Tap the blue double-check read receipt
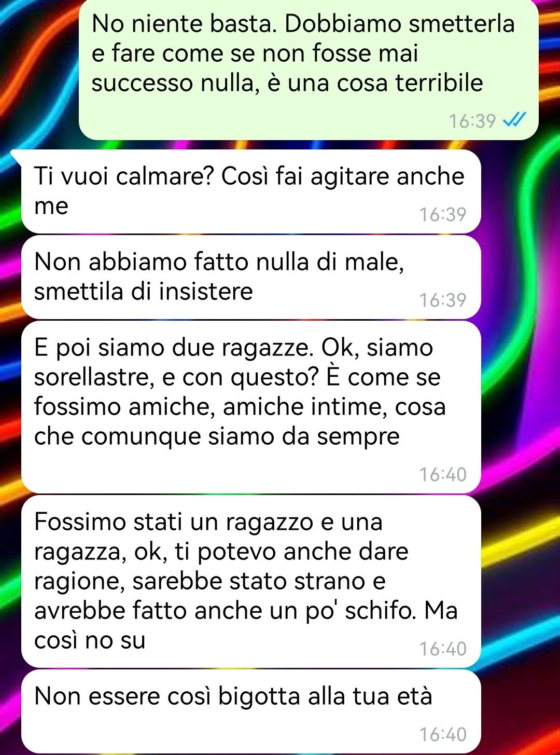 [x=515, y=120]
